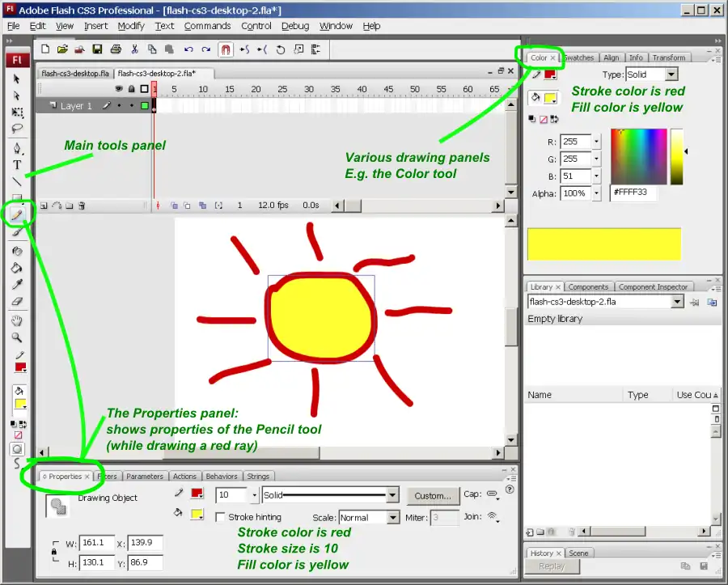Expand the stroke style Solid dropdown
The height and width of the screenshot is (585, 728).
click(x=330, y=495)
